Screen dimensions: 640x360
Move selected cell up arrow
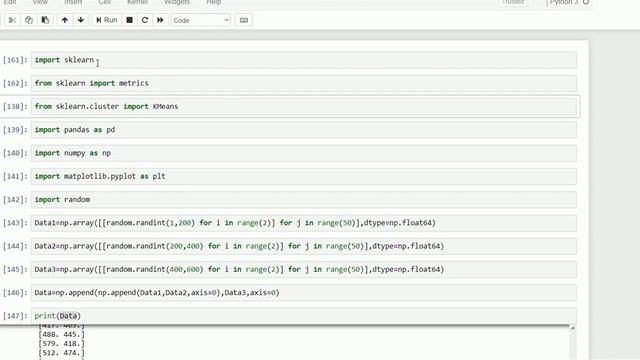coord(64,20)
